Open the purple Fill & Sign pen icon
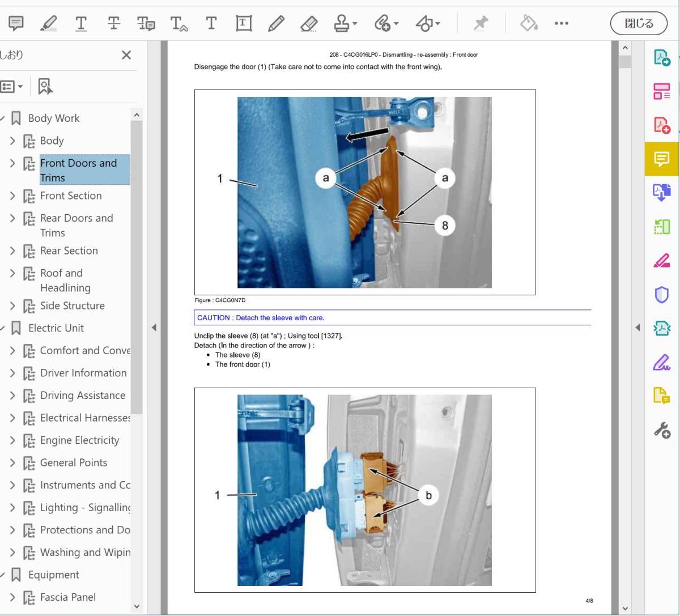Screen dimensions: 680x616 click(662, 362)
